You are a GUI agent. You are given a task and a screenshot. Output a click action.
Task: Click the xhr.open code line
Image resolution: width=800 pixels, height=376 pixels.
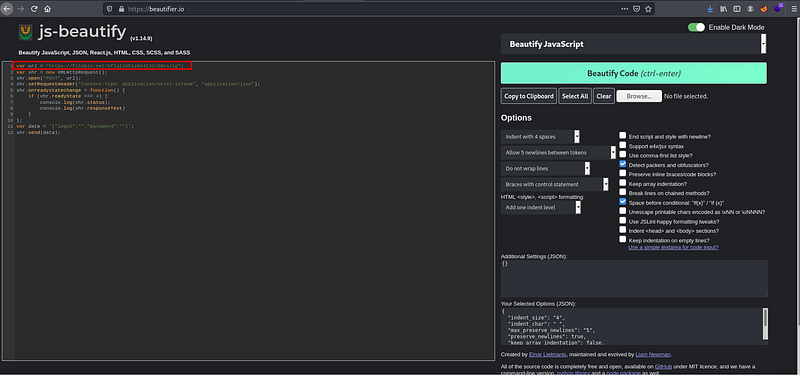tap(48, 78)
